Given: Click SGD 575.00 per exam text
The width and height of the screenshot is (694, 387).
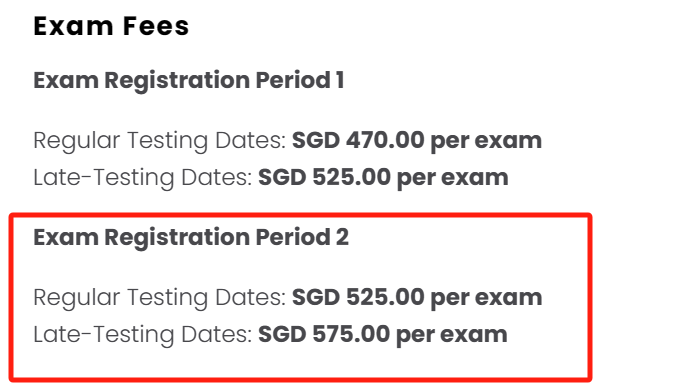Looking at the screenshot, I should 383,334.
